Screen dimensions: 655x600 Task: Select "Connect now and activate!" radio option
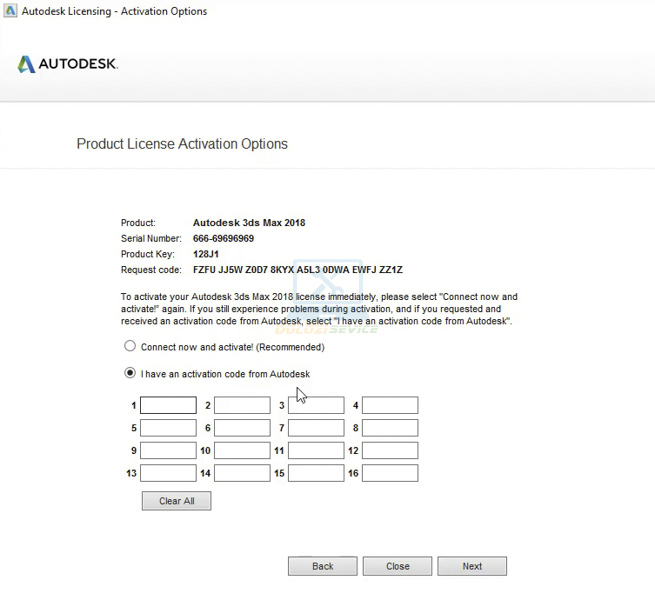point(129,347)
